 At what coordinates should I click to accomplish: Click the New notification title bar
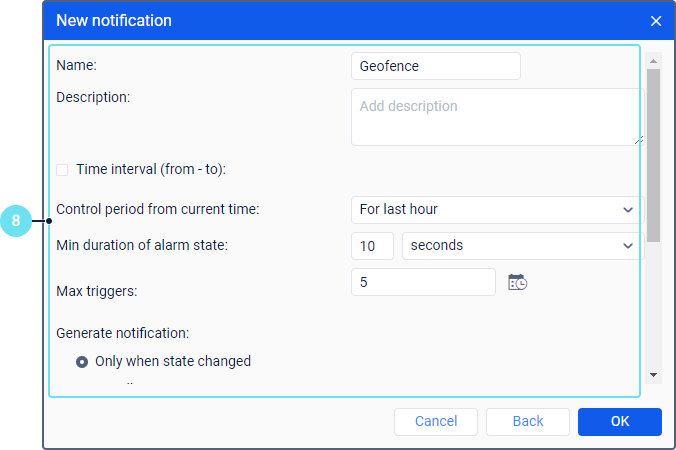[300, 21]
